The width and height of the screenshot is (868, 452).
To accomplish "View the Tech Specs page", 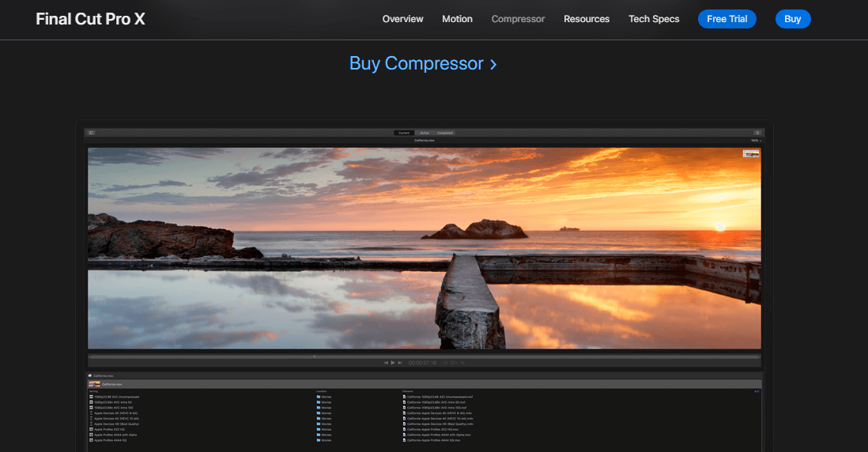I will [x=654, y=19].
